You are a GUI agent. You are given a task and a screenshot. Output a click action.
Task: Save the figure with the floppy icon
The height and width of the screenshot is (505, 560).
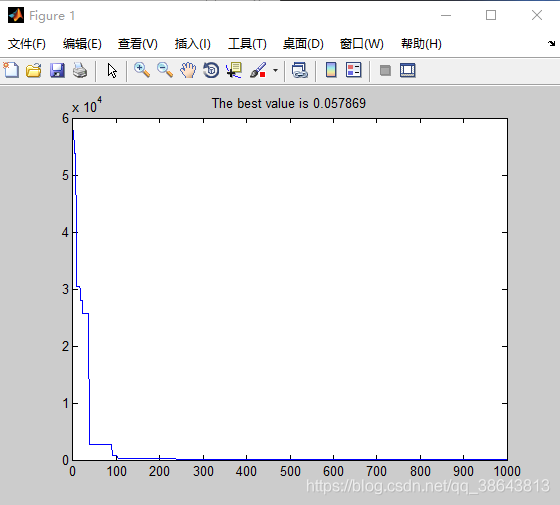pos(57,70)
